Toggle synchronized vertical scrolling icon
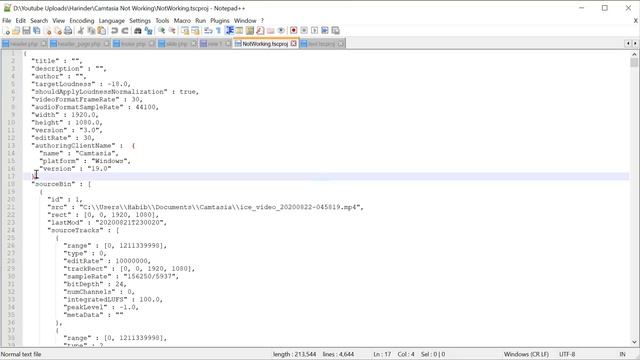The width and height of the screenshot is (640, 360). tap(185, 31)
